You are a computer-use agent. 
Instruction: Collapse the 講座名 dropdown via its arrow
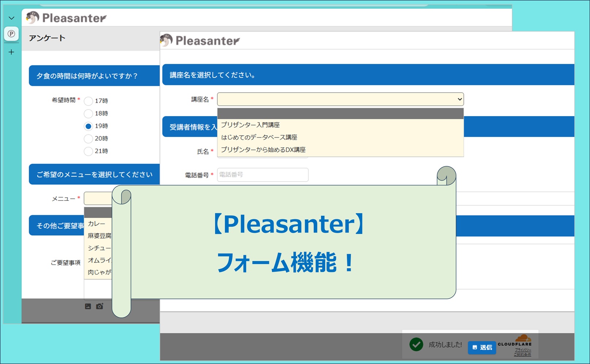[x=459, y=99]
